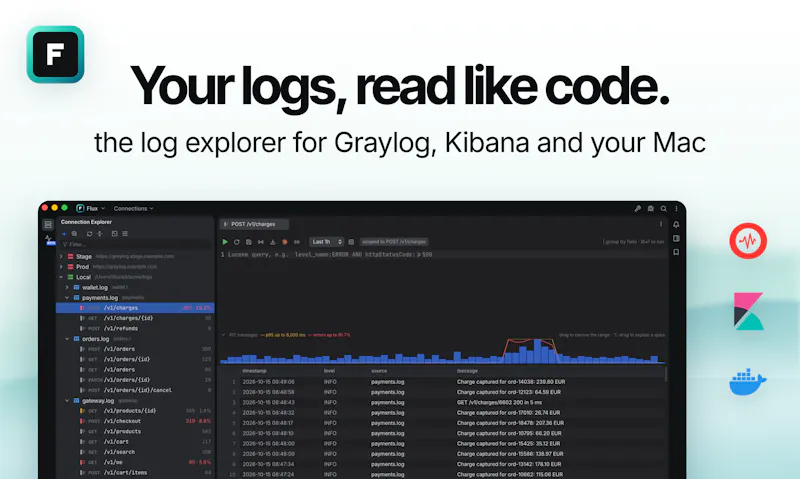Screen dimensions: 800x479
Task: Collapse the gateway.log node
Action: [67, 401]
